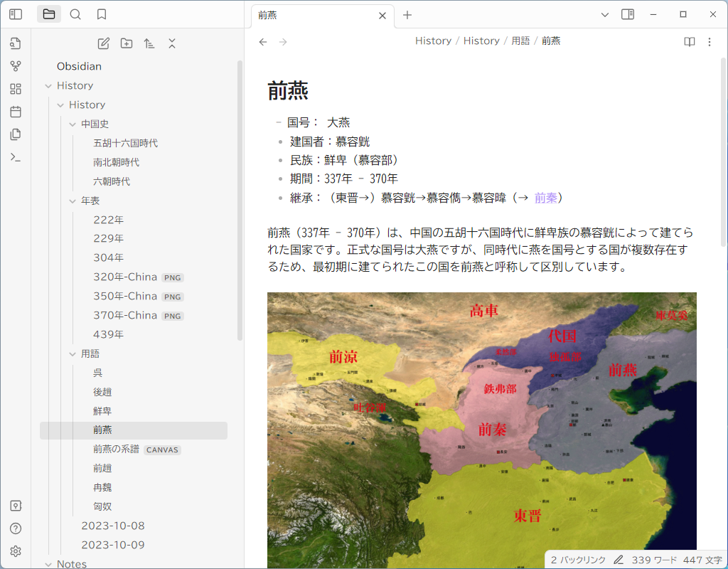Click the file explorer scrollbar
728x569 pixels.
(x=240, y=200)
